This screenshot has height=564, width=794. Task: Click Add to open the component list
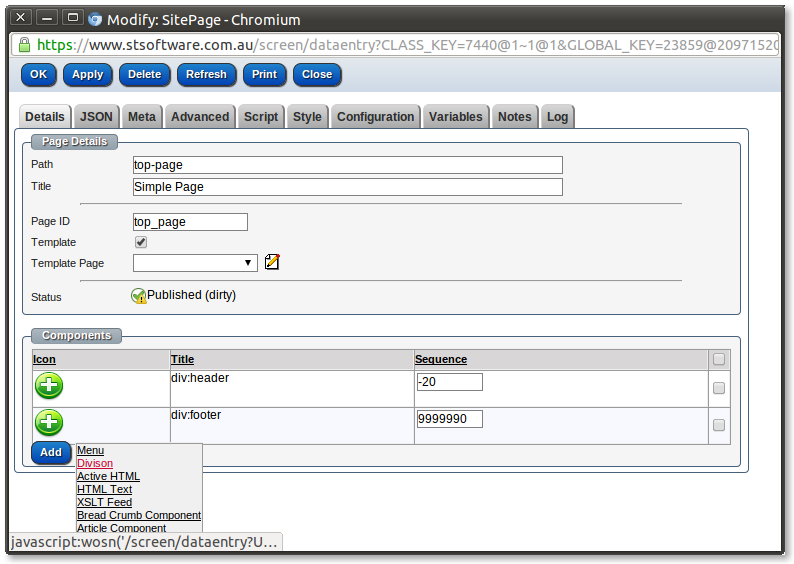50,453
